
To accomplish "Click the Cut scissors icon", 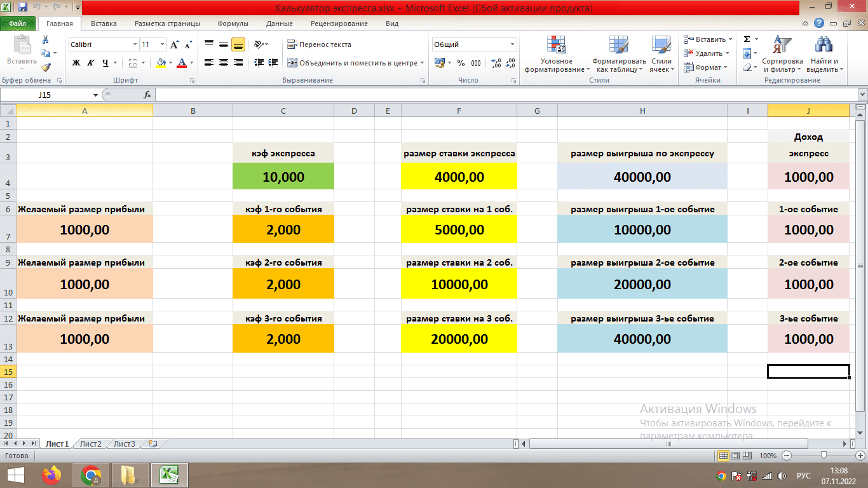I will 45,40.
